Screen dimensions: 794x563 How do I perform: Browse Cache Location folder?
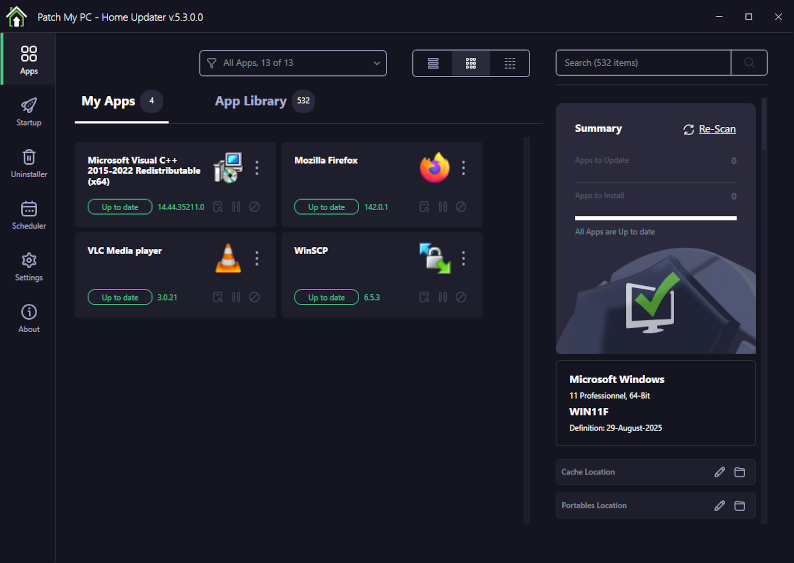tap(740, 472)
